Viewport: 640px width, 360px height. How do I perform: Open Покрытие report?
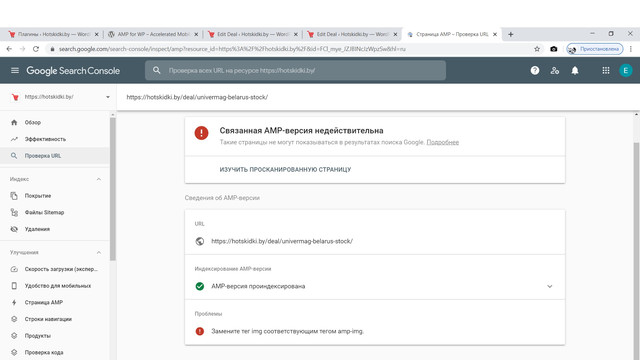[55, 196]
